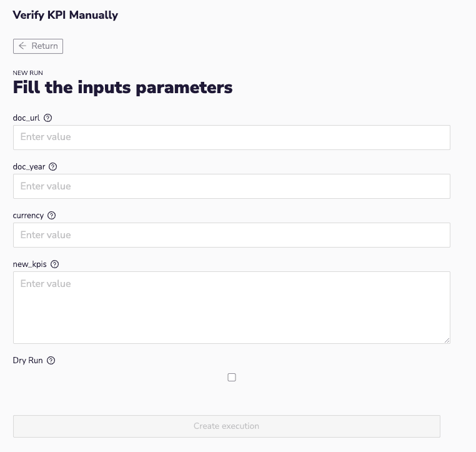This screenshot has height=452, width=476.
Task: Click inside the new_kpis text area
Action: pyautogui.click(x=231, y=307)
